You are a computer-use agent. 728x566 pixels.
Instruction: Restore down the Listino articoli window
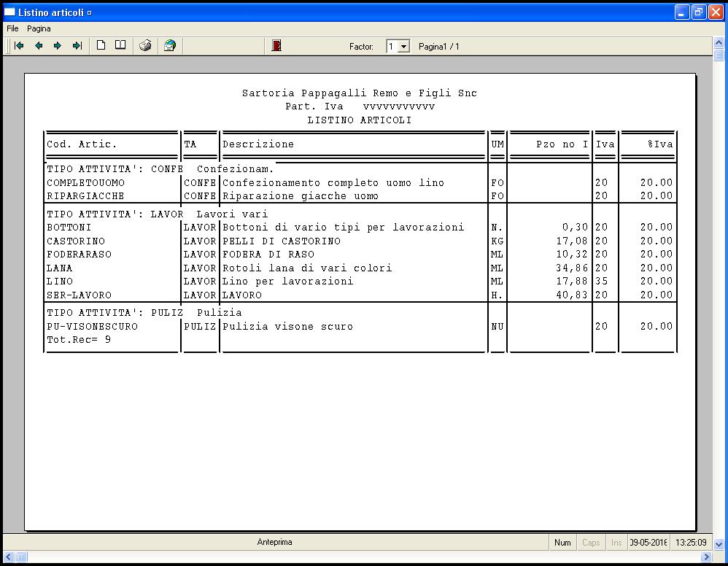699,12
